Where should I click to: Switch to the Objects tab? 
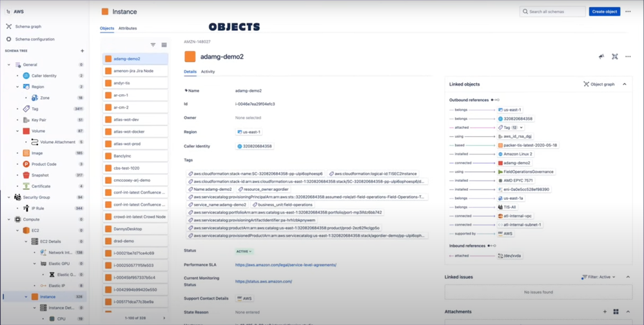pos(107,28)
